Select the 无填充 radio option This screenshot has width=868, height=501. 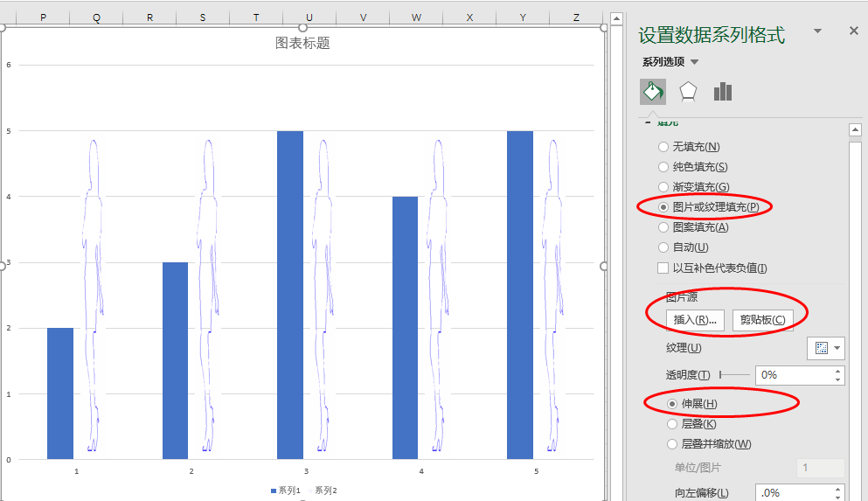(664, 147)
